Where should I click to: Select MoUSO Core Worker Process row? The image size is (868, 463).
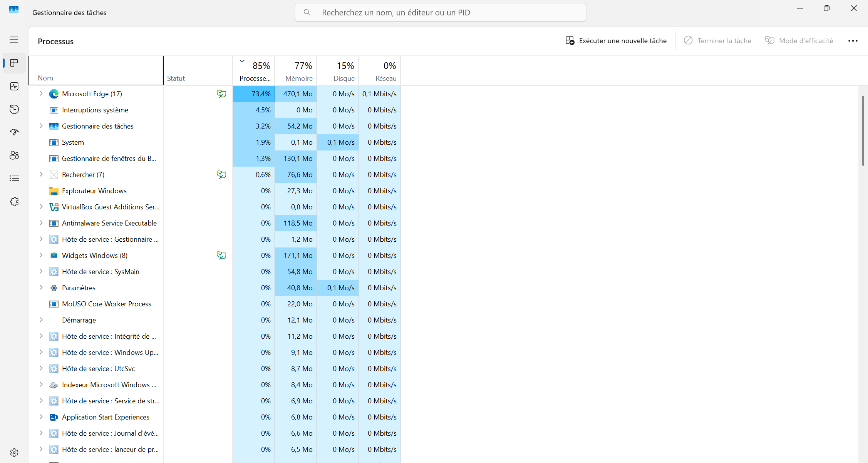tap(215, 304)
